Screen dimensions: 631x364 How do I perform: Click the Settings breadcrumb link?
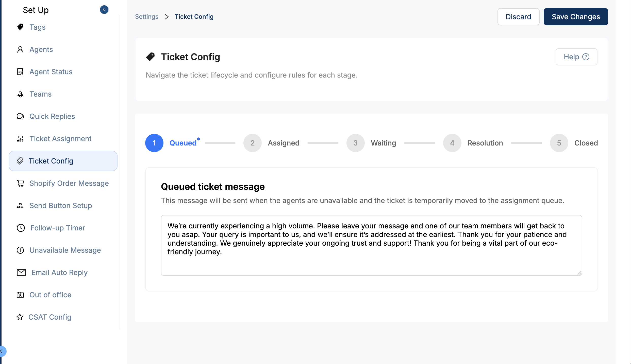(x=147, y=17)
